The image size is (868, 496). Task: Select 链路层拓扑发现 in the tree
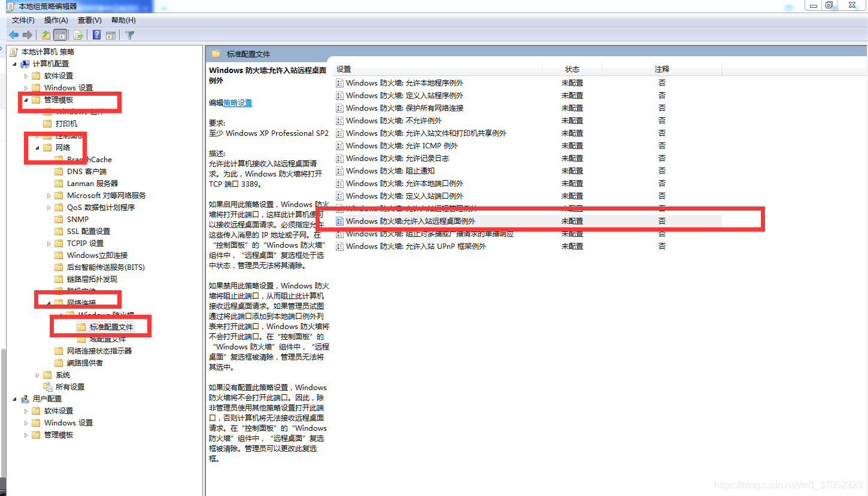pyautogui.click(x=92, y=279)
